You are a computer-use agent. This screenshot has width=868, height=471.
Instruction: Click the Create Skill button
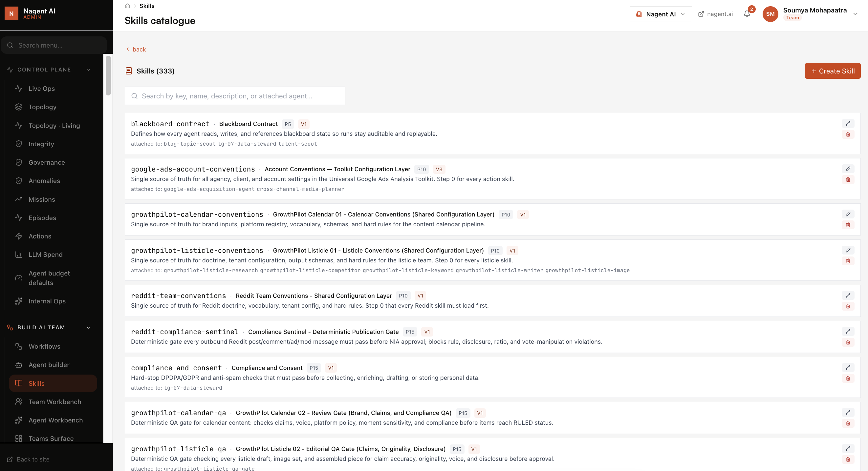click(x=832, y=71)
